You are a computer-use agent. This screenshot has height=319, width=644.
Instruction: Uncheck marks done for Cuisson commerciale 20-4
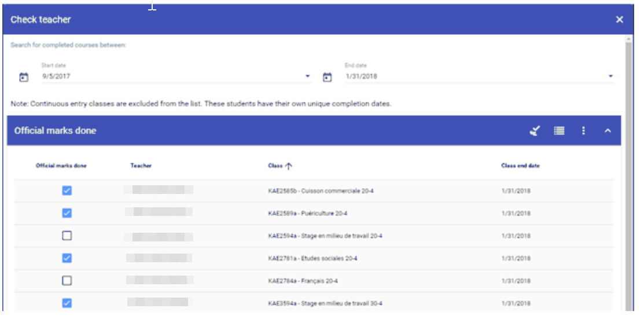click(67, 190)
